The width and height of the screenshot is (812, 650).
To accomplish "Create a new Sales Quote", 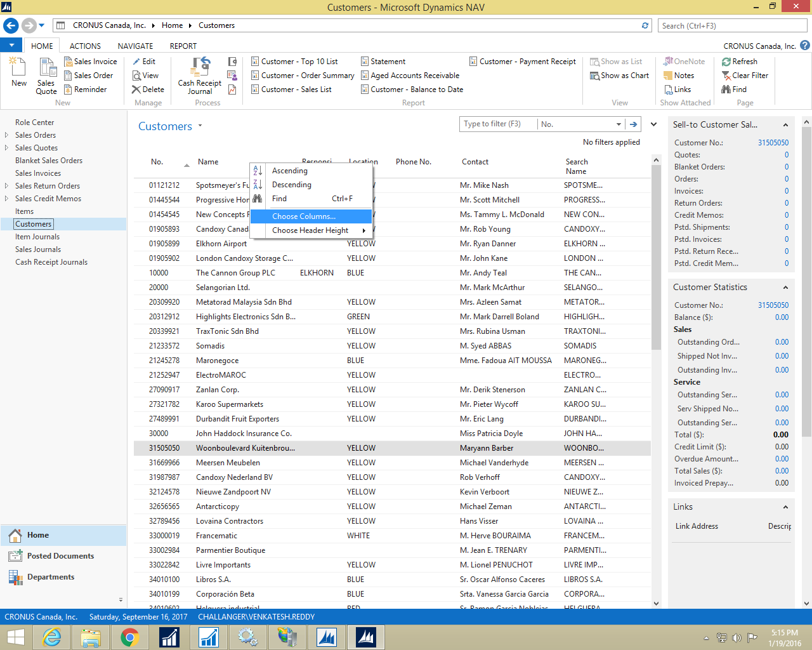I will tap(46, 75).
